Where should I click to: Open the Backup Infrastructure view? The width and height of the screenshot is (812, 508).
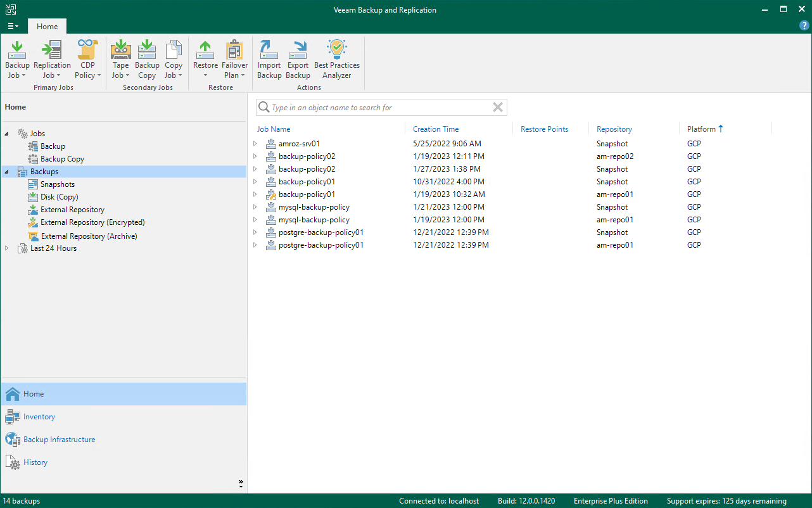pos(59,440)
